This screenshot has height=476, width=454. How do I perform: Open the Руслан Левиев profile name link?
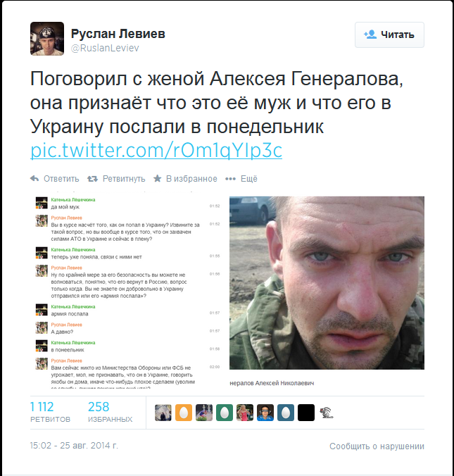(x=118, y=34)
